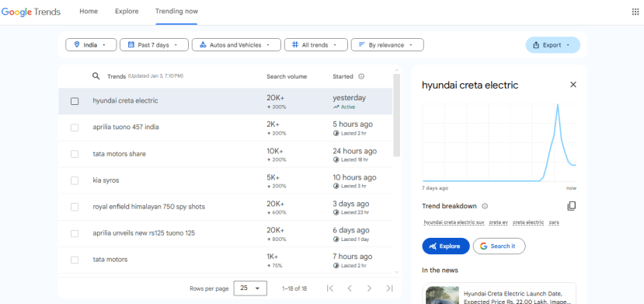Click the search magnifier icon beside Trends
The width and height of the screenshot is (644, 304).
96,76
